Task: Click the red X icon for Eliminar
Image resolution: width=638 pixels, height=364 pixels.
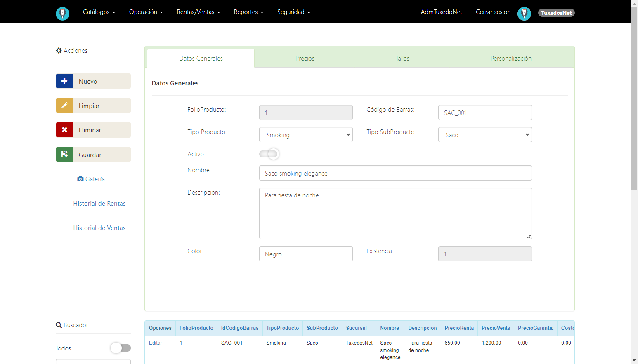Action: click(x=65, y=130)
